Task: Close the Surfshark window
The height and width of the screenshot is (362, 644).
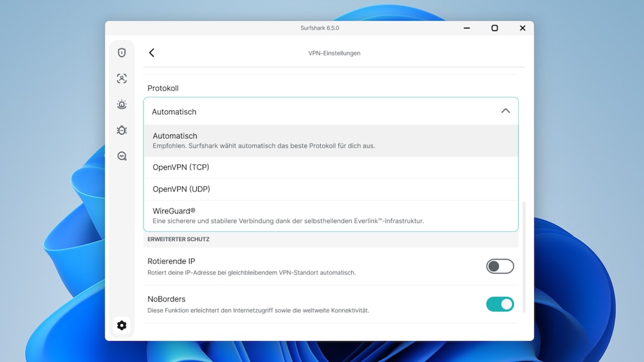Action: pos(523,28)
